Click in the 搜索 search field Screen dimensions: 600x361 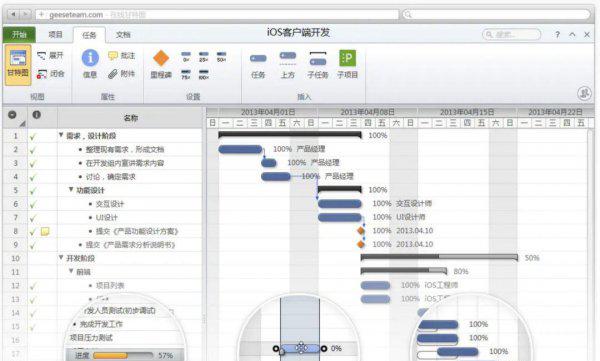[512, 34]
